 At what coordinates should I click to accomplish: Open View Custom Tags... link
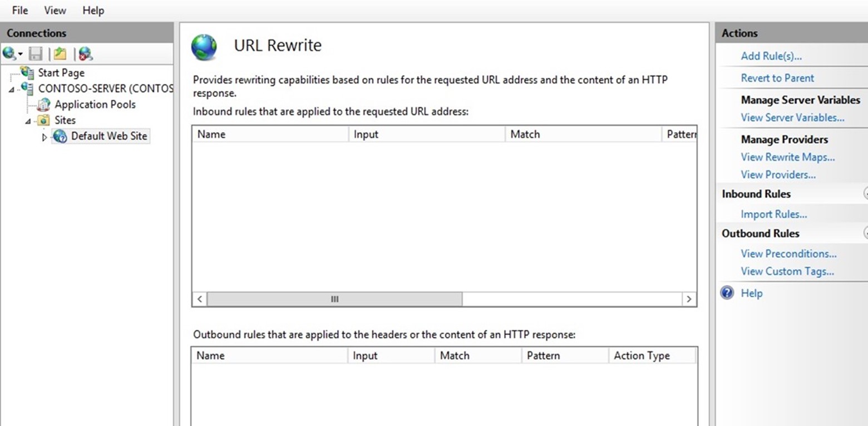coord(787,271)
